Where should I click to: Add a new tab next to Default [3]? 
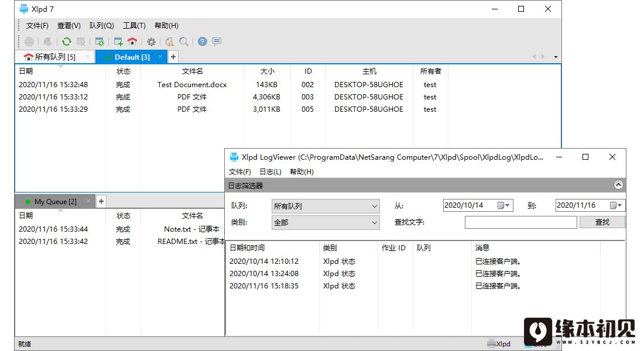pos(173,57)
